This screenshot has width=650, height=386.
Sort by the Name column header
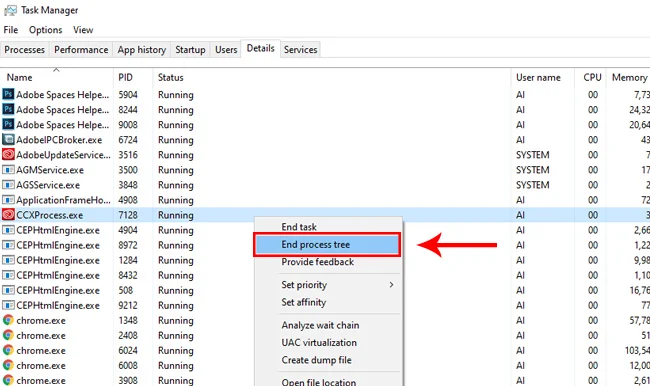click(x=56, y=78)
